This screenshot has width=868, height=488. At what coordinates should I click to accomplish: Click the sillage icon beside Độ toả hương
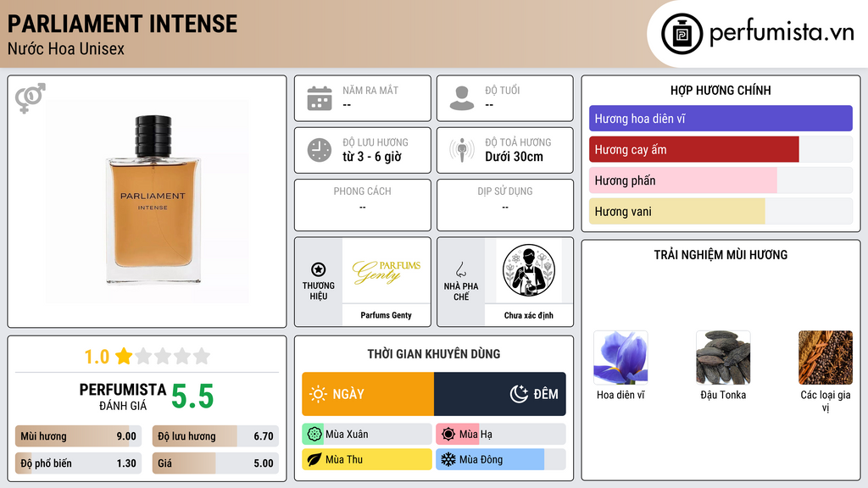pyautogui.click(x=462, y=150)
